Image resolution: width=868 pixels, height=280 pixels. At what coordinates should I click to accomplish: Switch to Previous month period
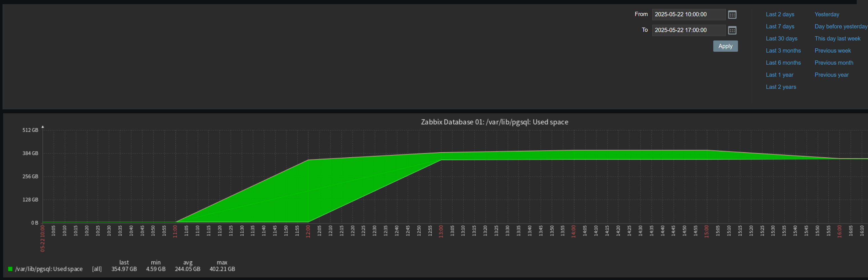834,63
